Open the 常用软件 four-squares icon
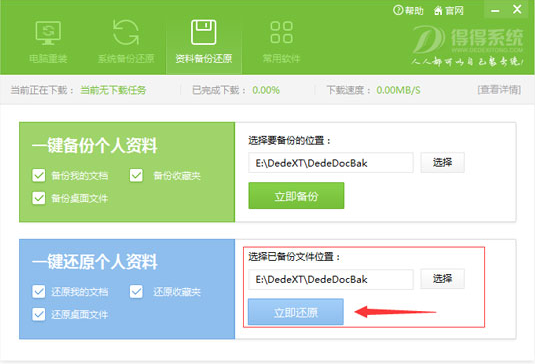 [x=281, y=33]
